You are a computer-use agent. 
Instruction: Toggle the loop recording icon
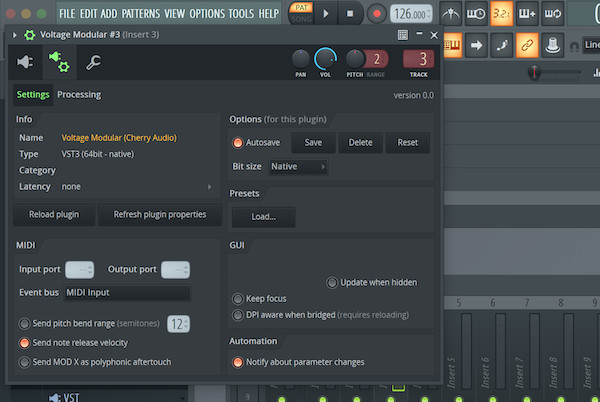(552, 14)
